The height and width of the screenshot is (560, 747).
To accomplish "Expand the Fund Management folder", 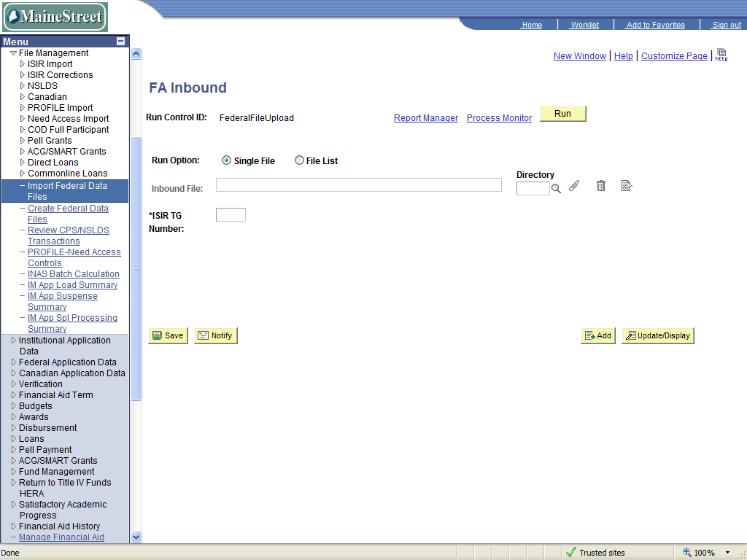I will pyautogui.click(x=14, y=472).
